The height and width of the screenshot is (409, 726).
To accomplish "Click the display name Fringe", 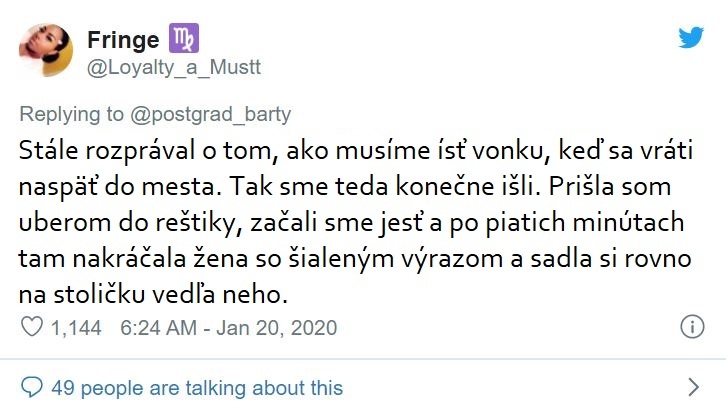I will pyautogui.click(x=123, y=40).
